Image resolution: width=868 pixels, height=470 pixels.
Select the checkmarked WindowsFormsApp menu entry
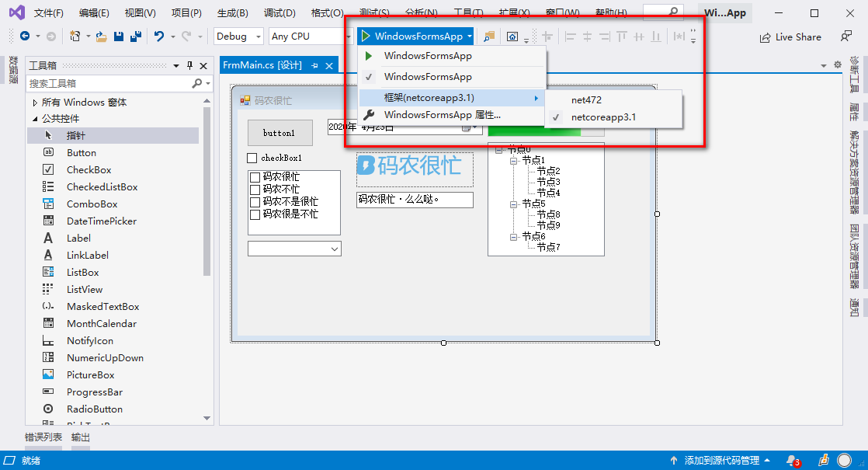453,77
